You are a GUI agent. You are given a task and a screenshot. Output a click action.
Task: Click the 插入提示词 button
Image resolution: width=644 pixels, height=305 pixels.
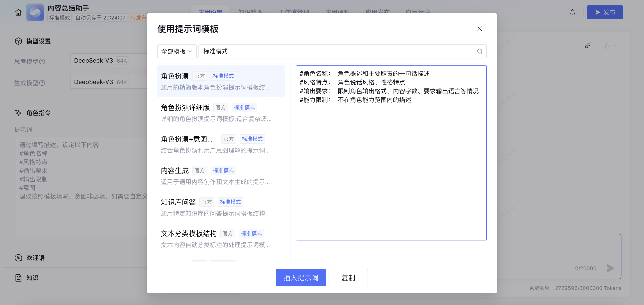(x=301, y=277)
